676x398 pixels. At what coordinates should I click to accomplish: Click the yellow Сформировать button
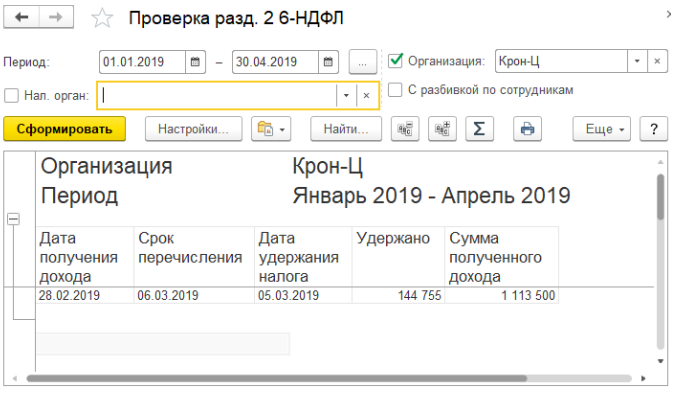[65, 129]
